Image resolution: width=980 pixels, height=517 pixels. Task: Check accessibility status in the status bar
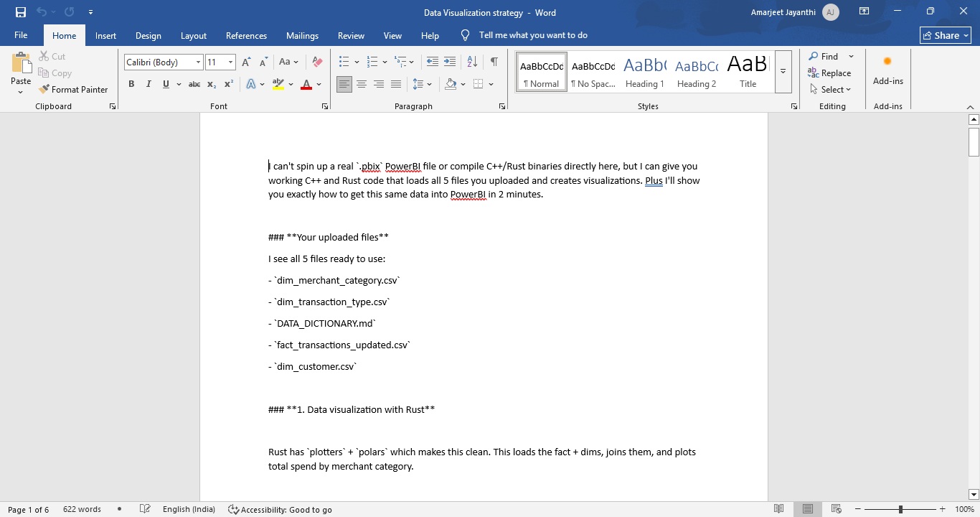pos(280,509)
